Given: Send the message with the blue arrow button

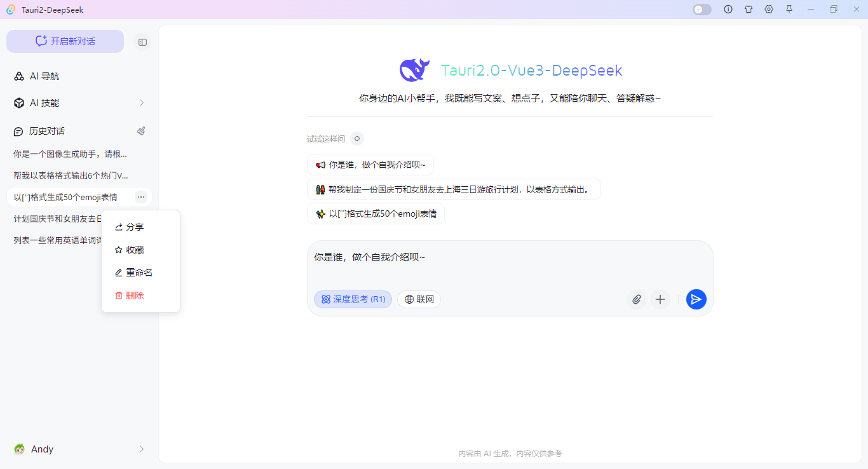Looking at the screenshot, I should (x=696, y=299).
